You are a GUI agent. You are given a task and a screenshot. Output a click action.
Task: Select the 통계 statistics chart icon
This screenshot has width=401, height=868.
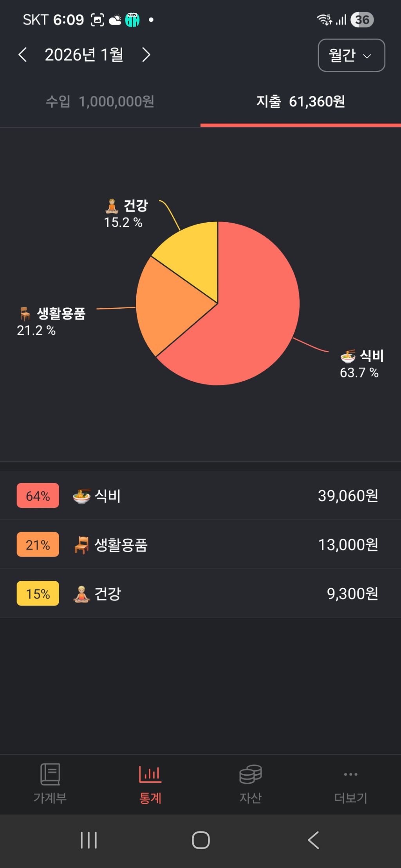coord(150,774)
